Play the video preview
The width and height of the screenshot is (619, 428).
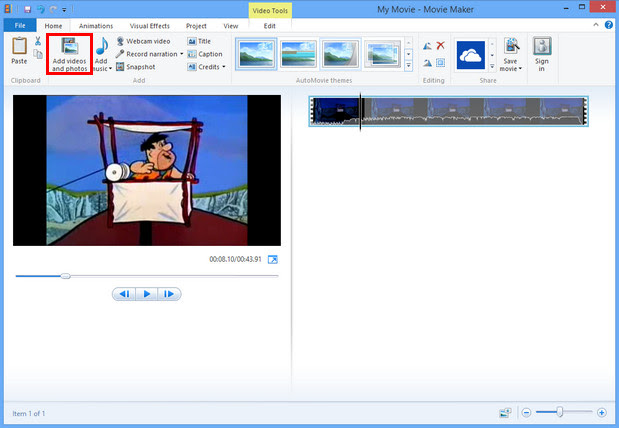[147, 294]
